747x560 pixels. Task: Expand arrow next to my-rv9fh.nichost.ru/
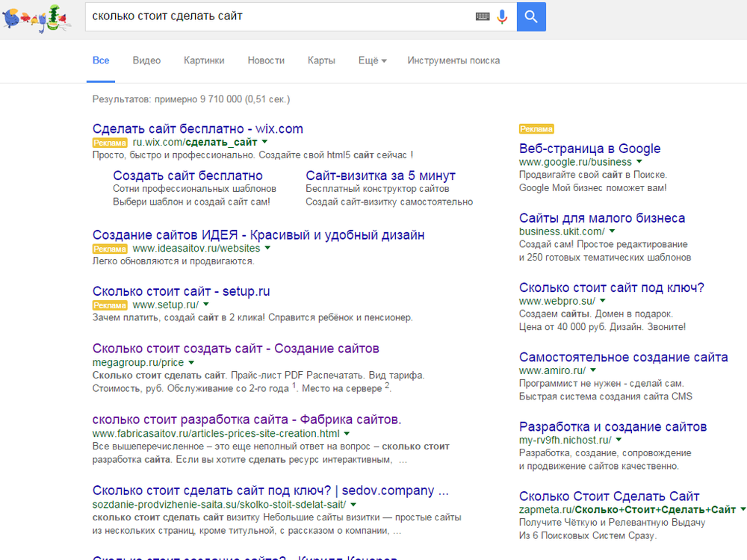tap(619, 440)
